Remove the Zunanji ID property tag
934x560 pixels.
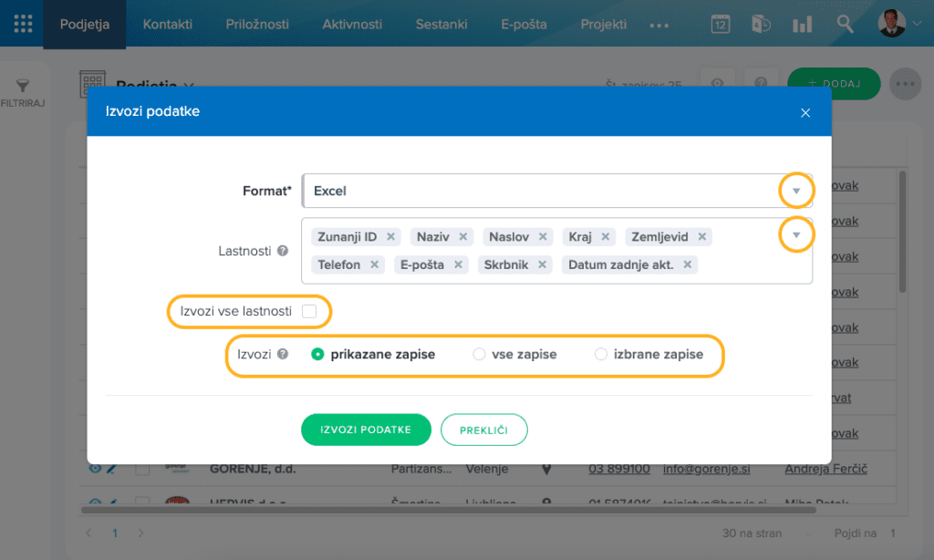pos(391,237)
